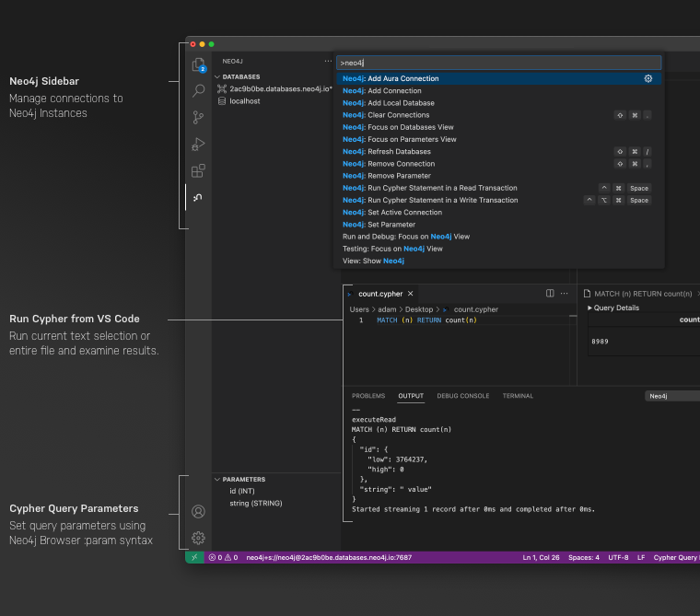Choose Testing: Focus on Neo4j View
The height and width of the screenshot is (616, 700).
point(498,249)
